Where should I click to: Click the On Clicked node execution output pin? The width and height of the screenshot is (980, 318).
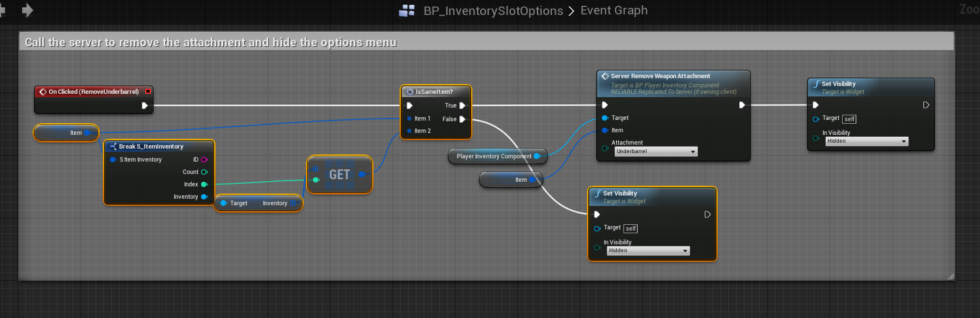tap(144, 105)
